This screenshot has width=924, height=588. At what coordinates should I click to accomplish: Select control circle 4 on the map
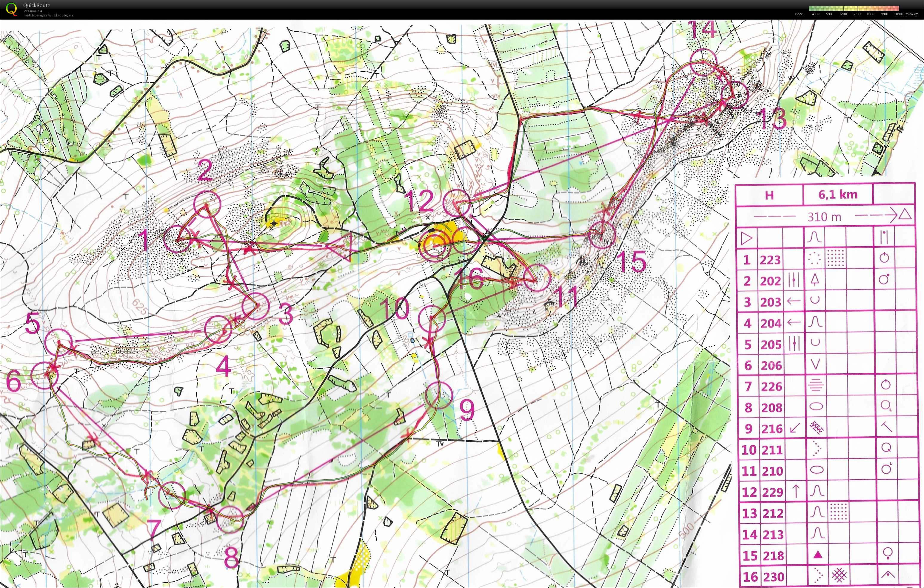[218, 329]
